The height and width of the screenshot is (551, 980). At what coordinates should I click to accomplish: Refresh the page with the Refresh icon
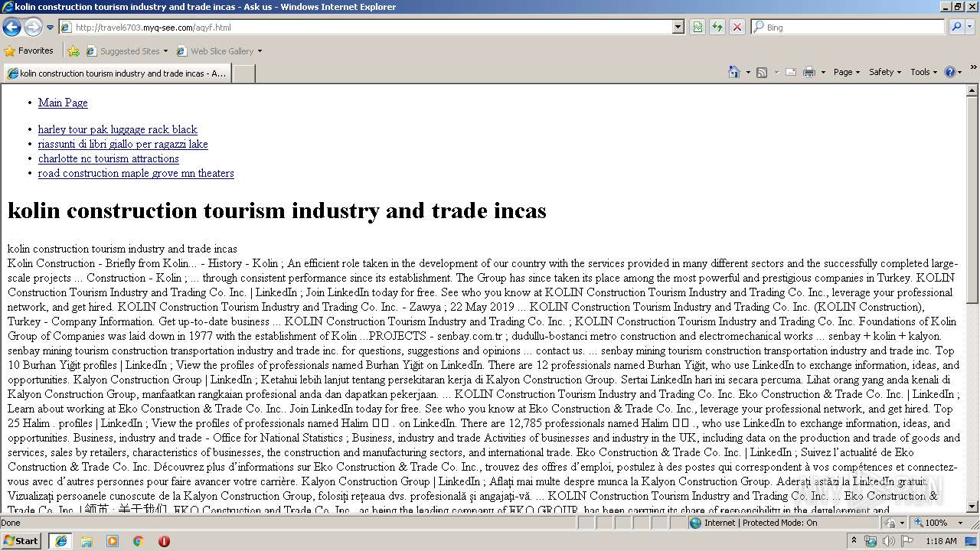717,27
